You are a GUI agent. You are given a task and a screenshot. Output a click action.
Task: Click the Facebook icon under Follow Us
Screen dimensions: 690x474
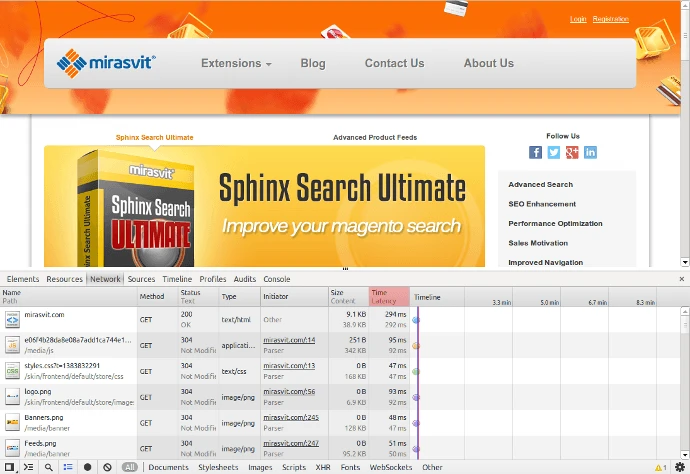[536, 152]
